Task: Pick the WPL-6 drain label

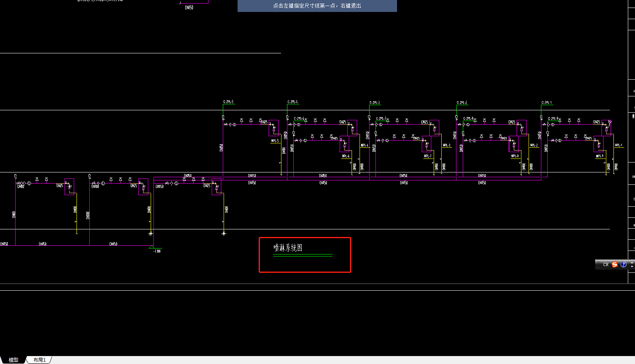Action: 346,156
